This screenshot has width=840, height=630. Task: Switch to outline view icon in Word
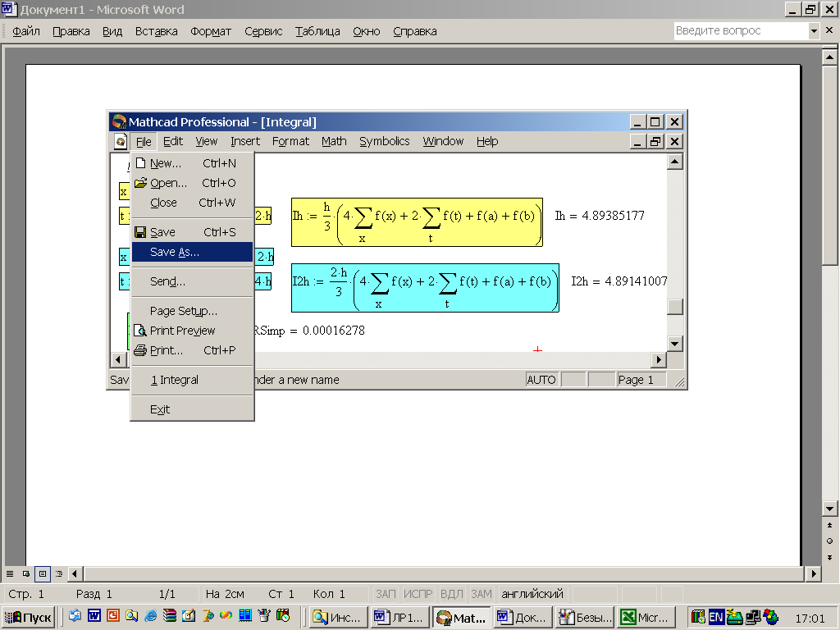click(x=59, y=573)
